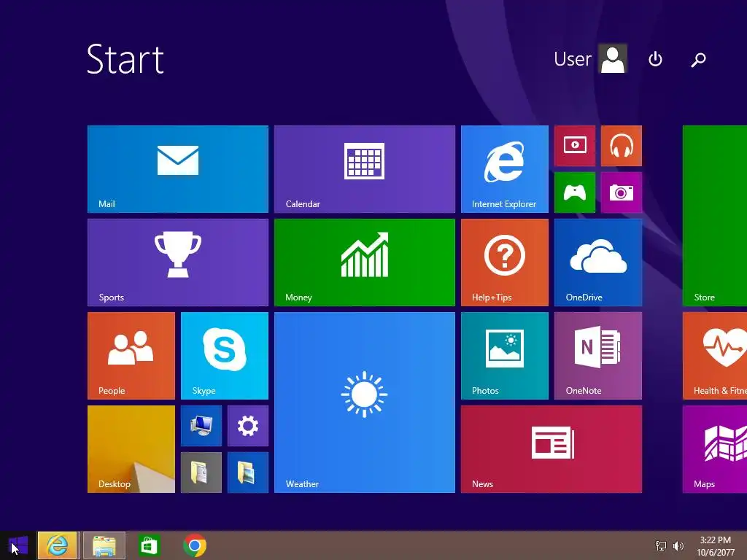Click the Start heading text

tap(125, 59)
